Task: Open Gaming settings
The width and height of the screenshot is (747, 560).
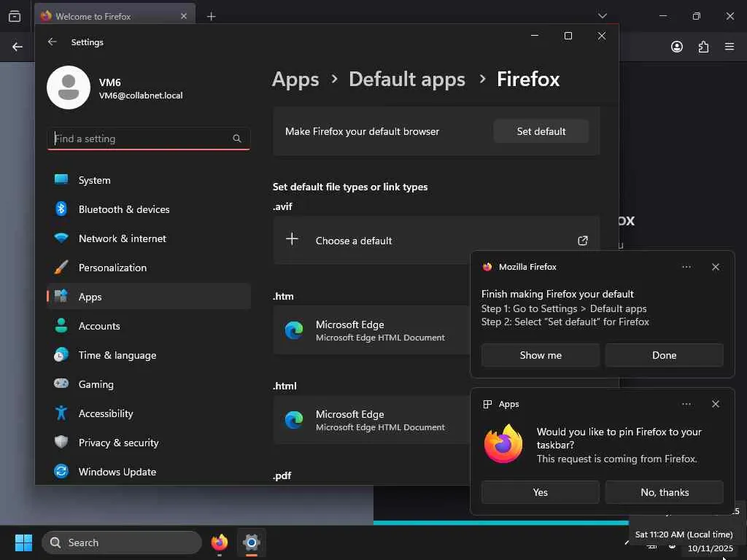Action: [149, 384]
